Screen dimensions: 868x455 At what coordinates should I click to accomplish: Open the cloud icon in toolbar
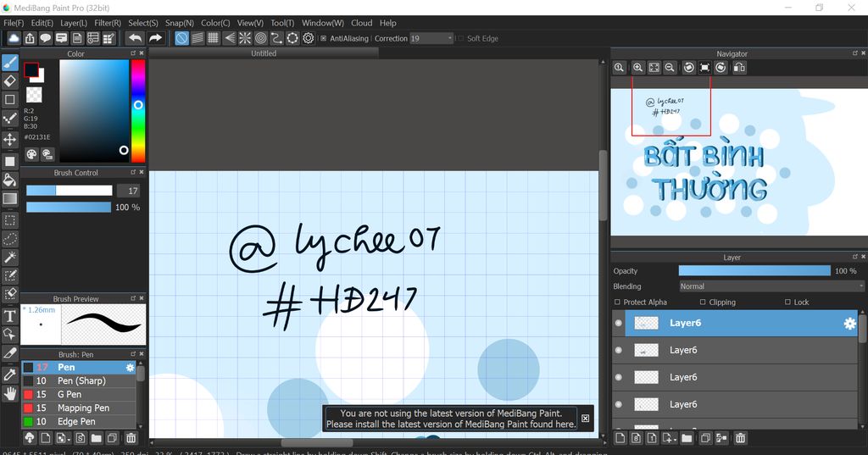point(14,38)
